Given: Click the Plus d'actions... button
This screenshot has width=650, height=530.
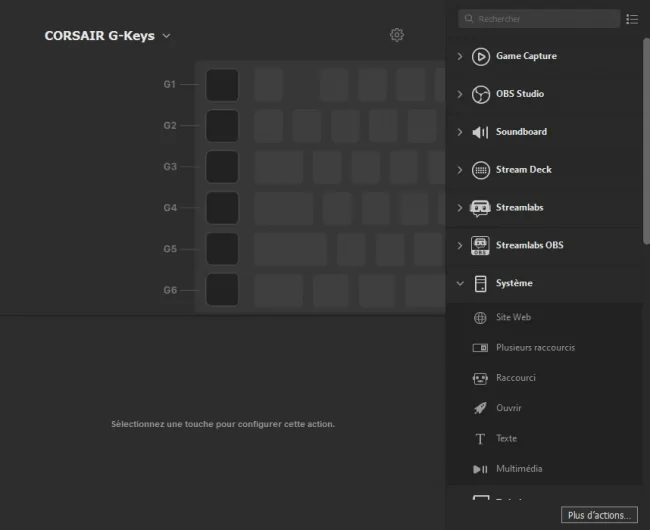Looking at the screenshot, I should click(x=599, y=515).
